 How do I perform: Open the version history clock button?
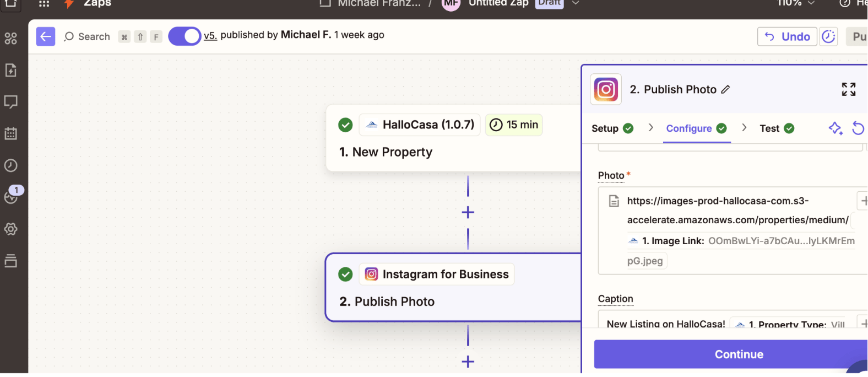[829, 36]
